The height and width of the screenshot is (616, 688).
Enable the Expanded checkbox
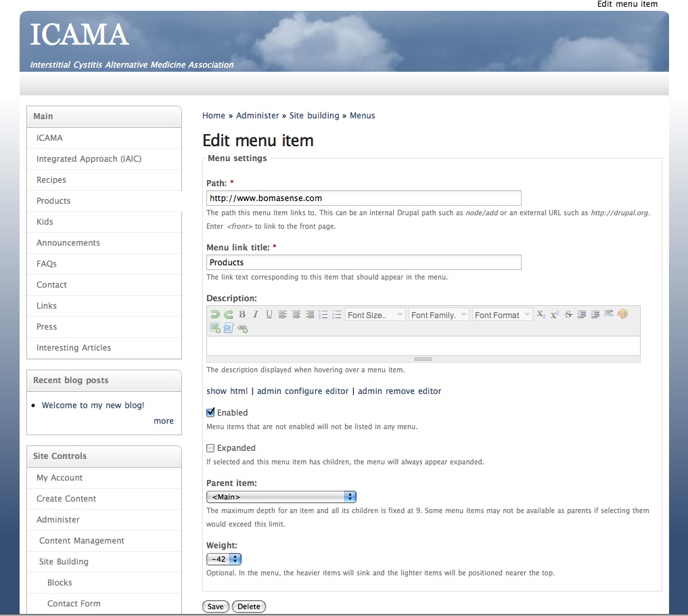point(210,447)
